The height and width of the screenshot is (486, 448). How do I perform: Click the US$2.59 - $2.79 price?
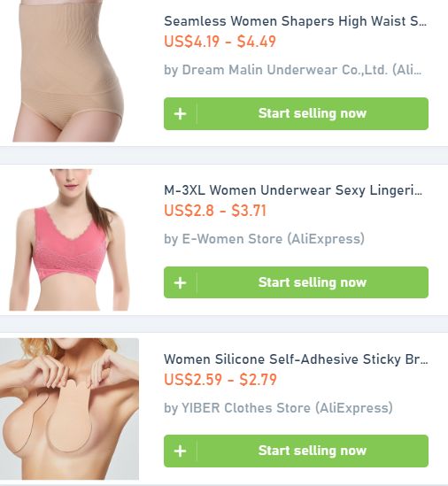tap(220, 380)
